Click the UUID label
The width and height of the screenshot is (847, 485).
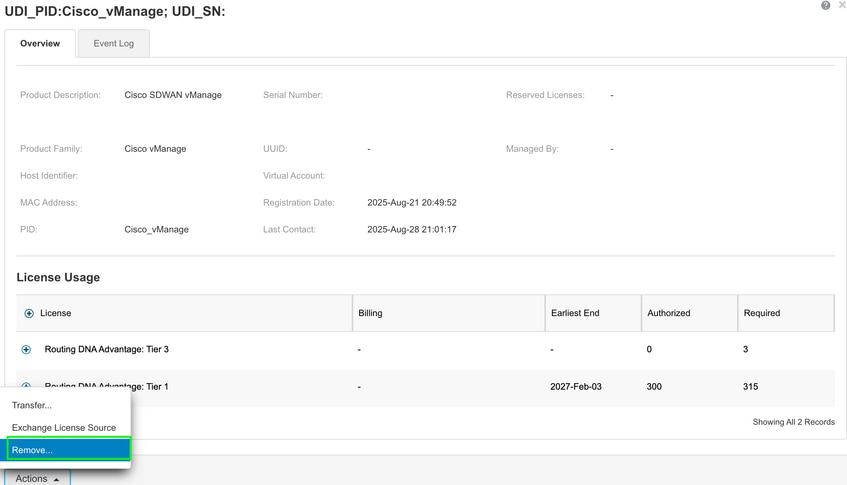pos(275,149)
